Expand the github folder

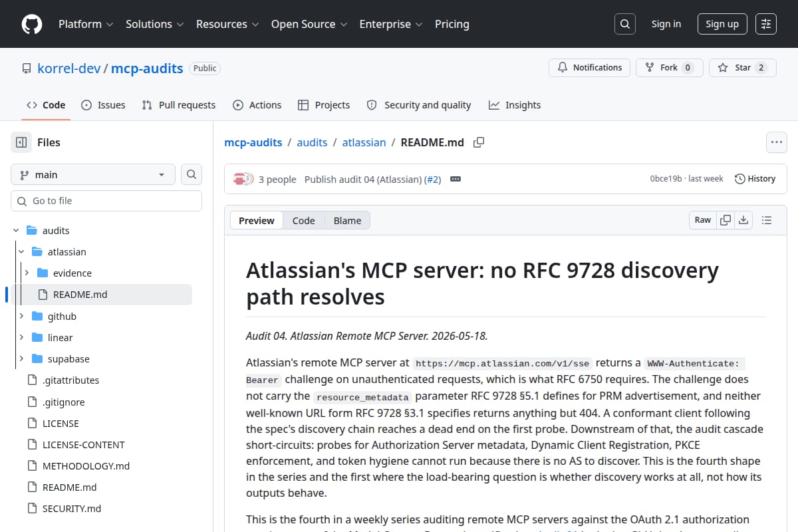point(21,317)
